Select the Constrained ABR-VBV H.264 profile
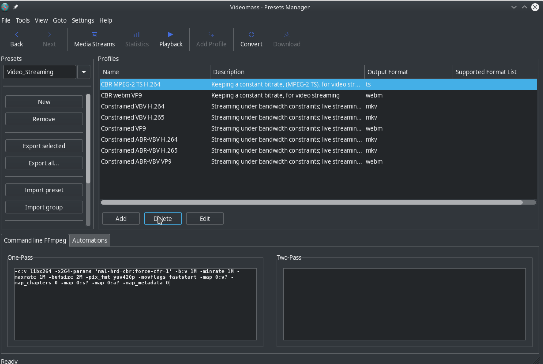 point(319,140)
